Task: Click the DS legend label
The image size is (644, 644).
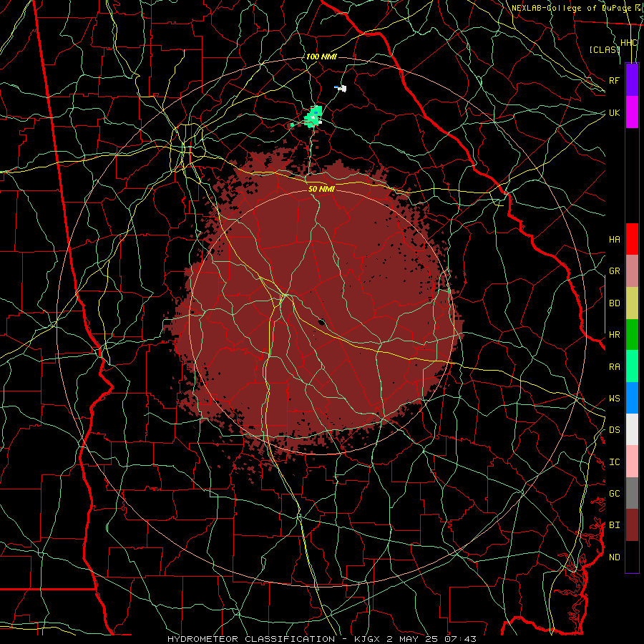Action: click(x=615, y=430)
